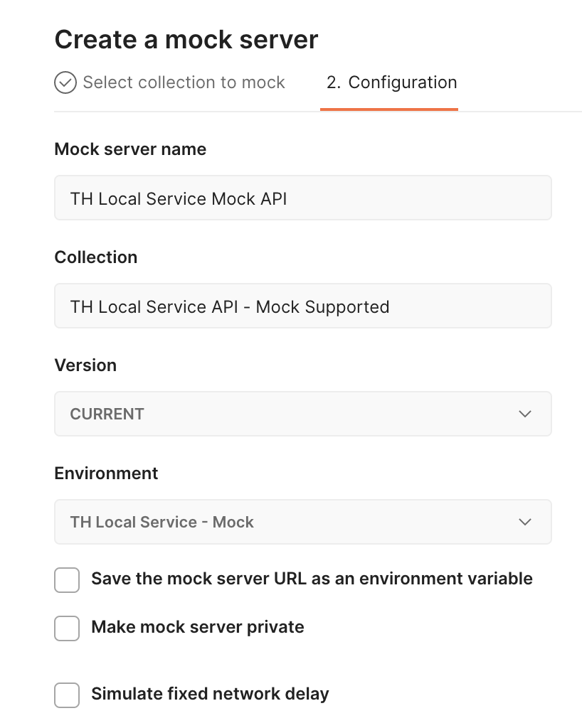Switch to the Configuration tab
This screenshot has width=582, height=728.
(391, 82)
